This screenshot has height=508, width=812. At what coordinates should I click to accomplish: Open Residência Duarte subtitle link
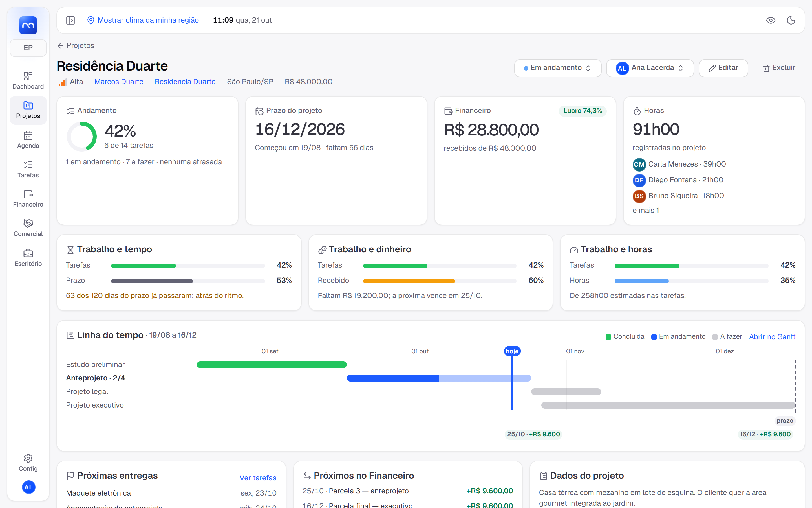point(185,82)
